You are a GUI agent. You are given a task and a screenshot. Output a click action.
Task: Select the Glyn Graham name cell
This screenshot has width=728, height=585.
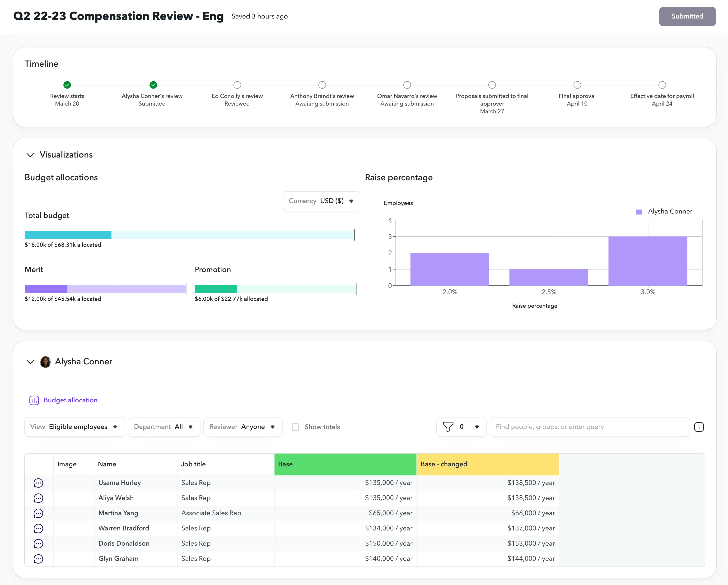pos(135,559)
